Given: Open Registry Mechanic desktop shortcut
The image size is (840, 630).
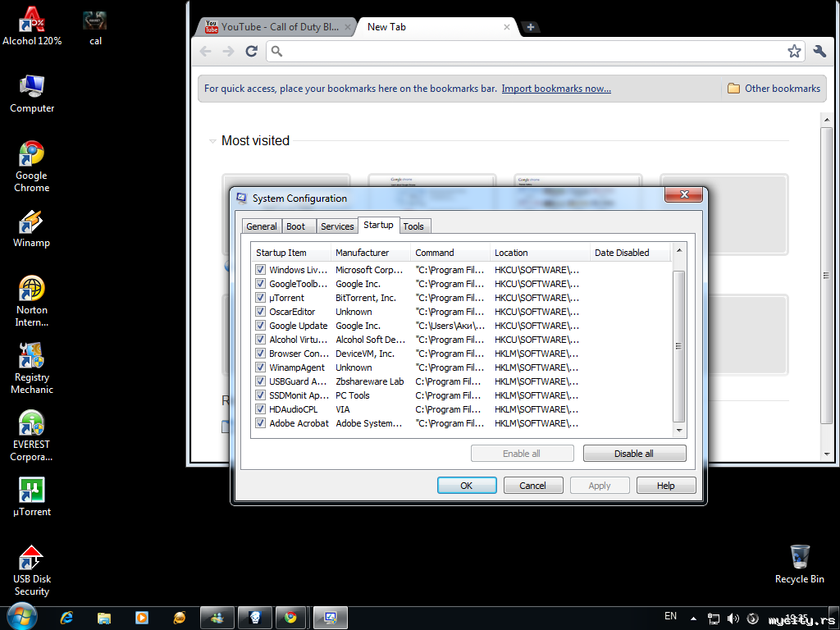Looking at the screenshot, I should tap(32, 368).
